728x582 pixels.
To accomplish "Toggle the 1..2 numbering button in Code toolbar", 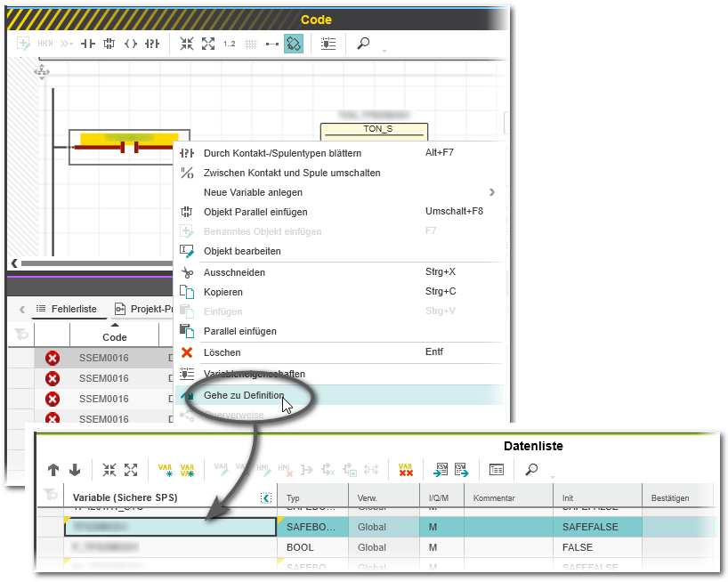I will click(x=230, y=44).
